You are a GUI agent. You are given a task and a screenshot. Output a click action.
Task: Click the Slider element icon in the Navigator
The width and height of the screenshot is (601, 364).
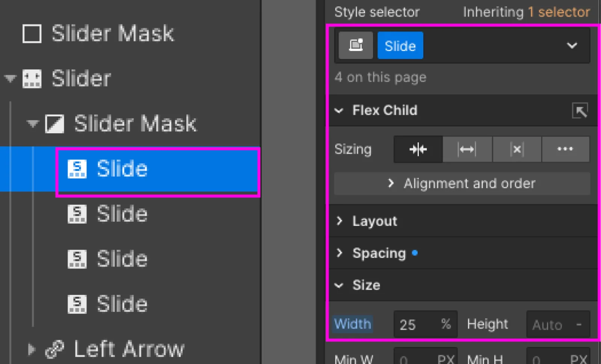click(x=32, y=79)
